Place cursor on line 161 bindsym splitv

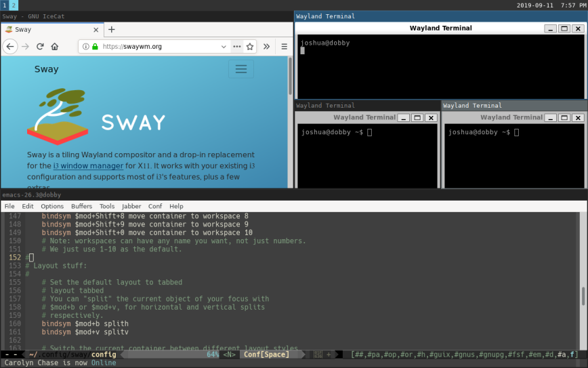85,331
